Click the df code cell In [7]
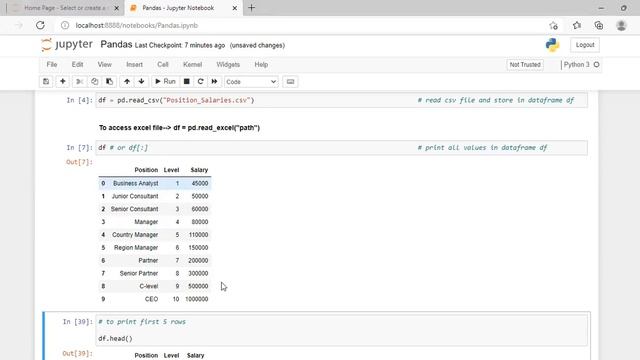This screenshot has height=360, width=640. (342, 148)
